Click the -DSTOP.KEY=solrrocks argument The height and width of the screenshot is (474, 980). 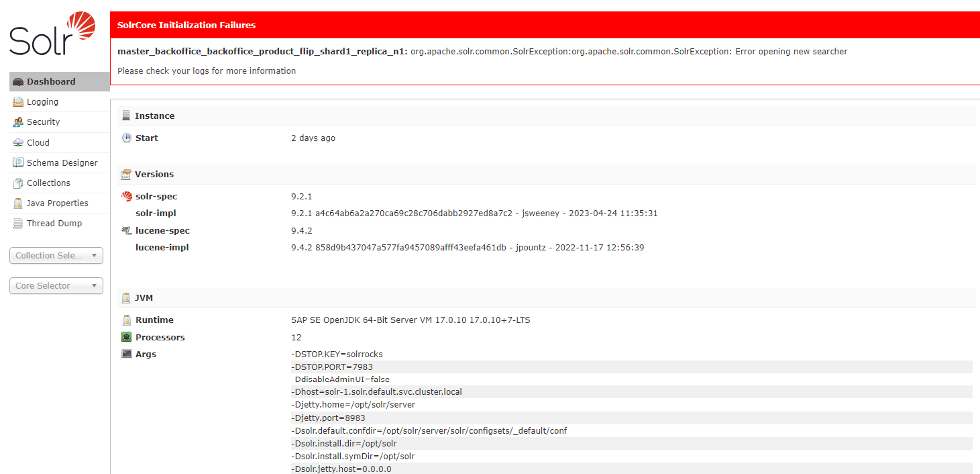337,354
